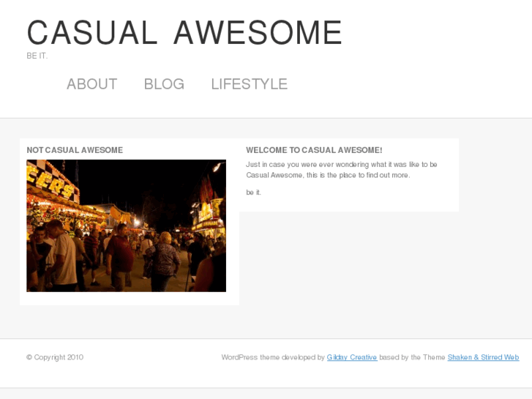Click the Copyright 2010 footer text
Viewport: 532px width, 399px height.
[x=55, y=357]
